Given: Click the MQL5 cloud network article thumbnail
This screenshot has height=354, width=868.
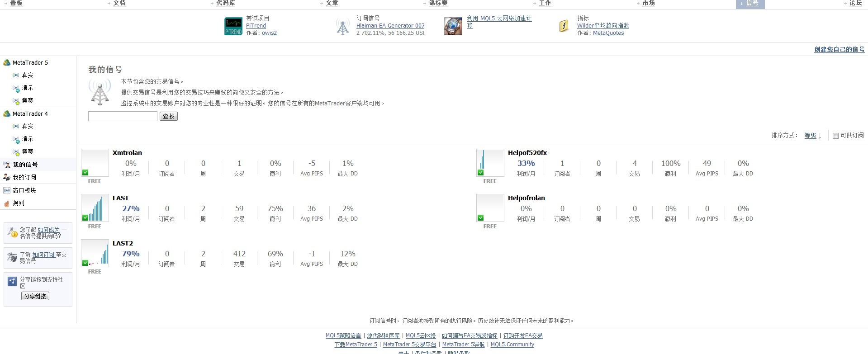Looking at the screenshot, I should [x=453, y=26].
